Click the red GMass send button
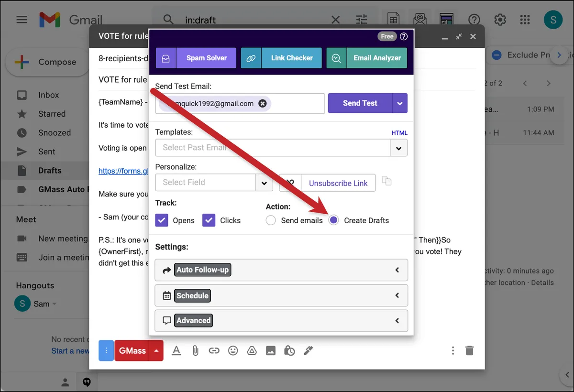This screenshot has width=574, height=392. (x=132, y=350)
